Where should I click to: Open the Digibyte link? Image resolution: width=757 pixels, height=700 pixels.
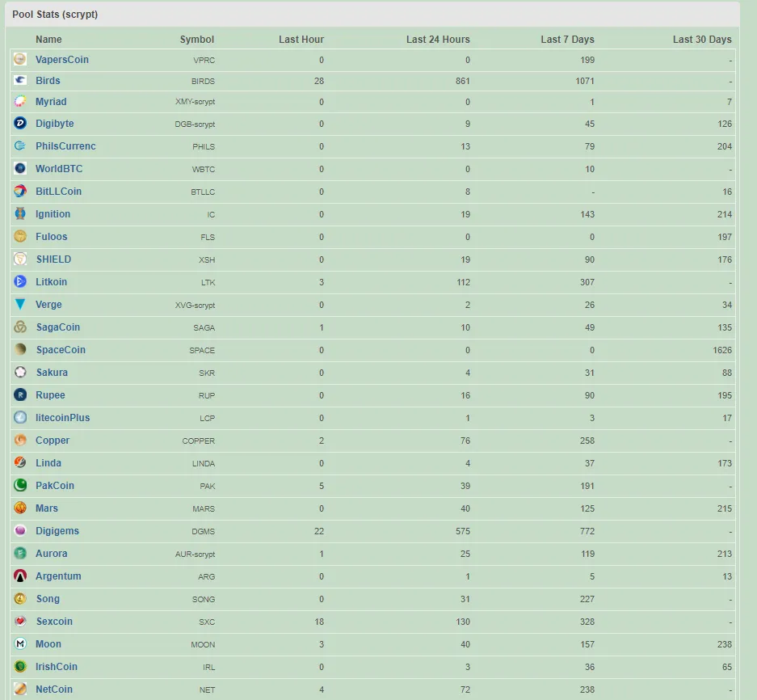(55, 123)
